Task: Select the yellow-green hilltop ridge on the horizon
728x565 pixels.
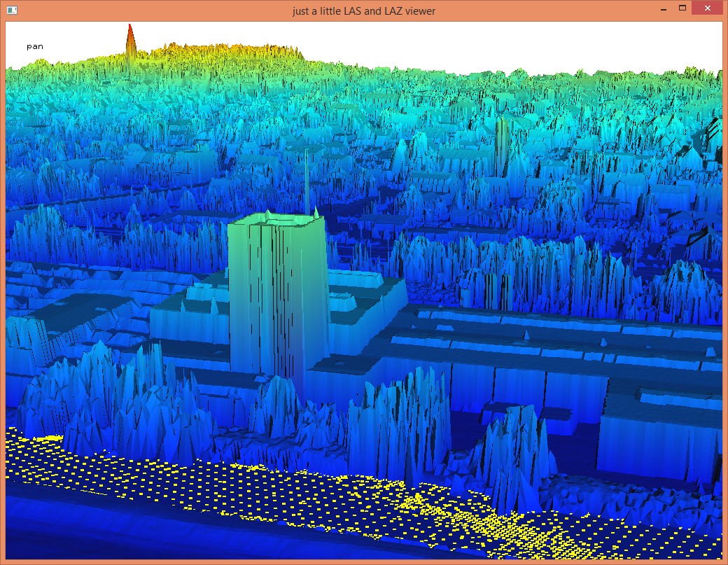Action: 231,53
